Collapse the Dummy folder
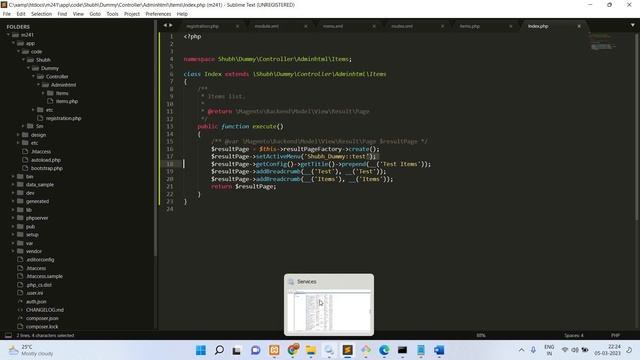This screenshot has height=360, width=640. tap(28, 68)
